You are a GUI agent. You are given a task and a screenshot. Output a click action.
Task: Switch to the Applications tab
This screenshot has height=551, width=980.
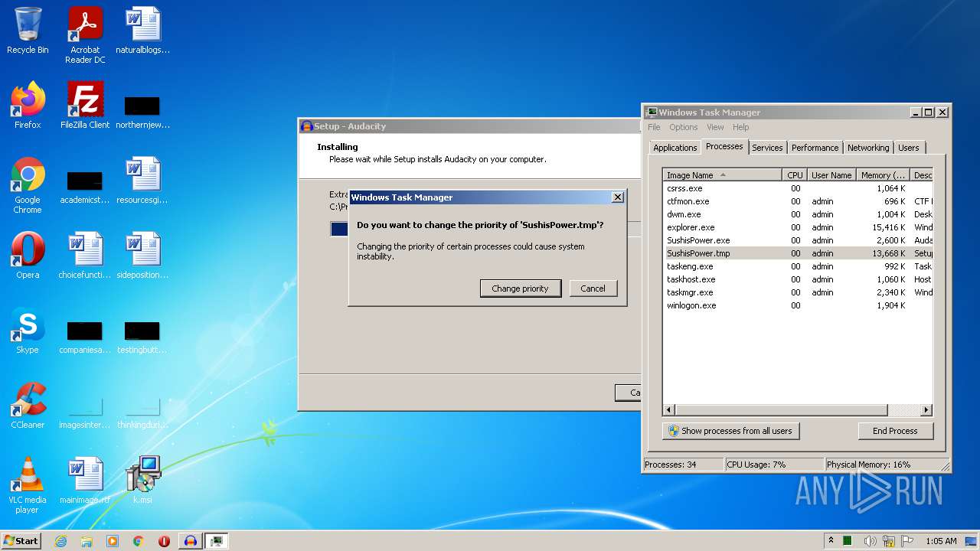675,148
